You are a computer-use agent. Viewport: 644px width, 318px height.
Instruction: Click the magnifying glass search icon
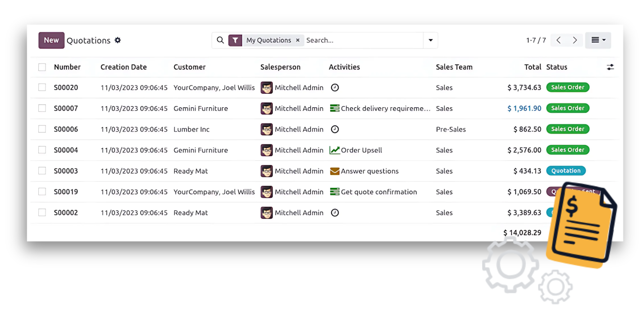tap(220, 40)
